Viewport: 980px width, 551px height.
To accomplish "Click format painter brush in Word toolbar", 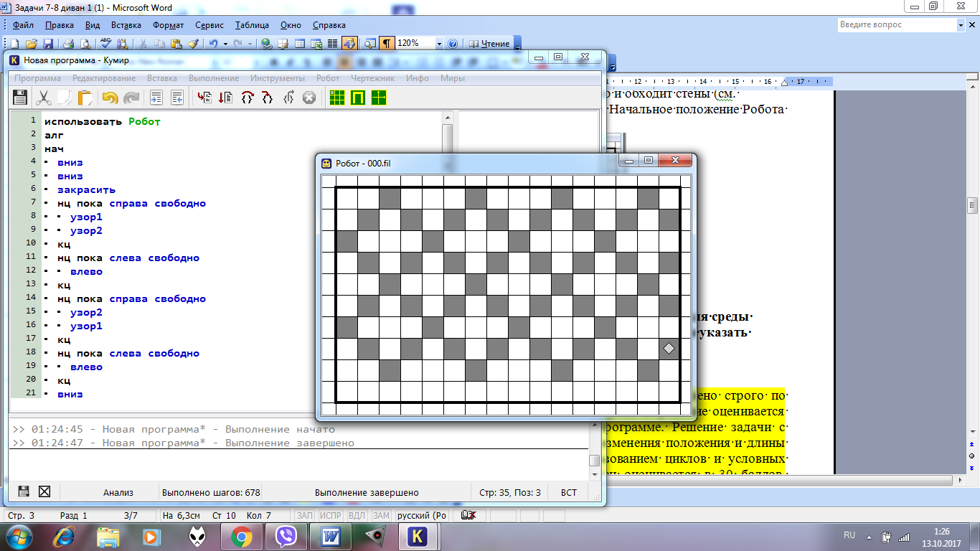I will pos(193,43).
